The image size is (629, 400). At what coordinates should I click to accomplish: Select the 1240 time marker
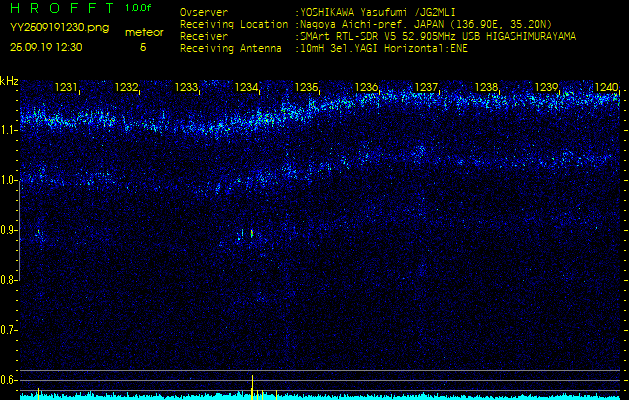(x=606, y=88)
